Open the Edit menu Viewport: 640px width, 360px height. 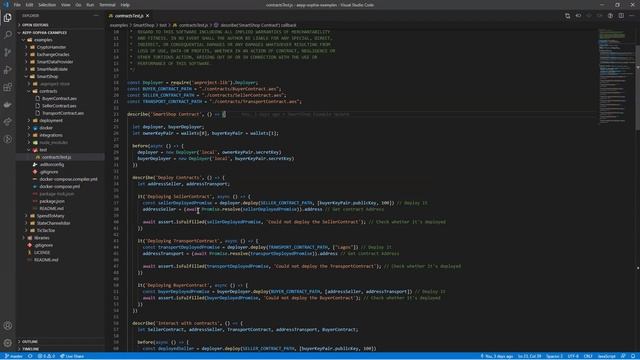coord(29,5)
